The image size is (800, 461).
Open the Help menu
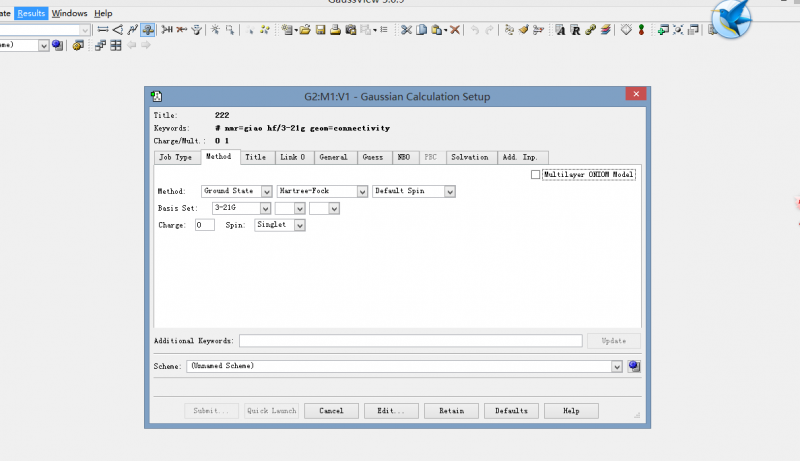(103, 13)
